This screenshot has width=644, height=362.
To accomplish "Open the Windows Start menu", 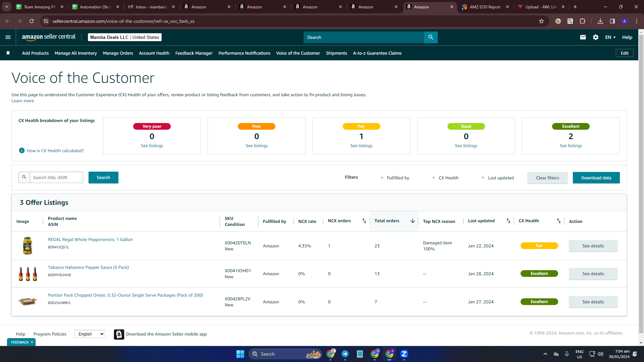I will (240, 354).
